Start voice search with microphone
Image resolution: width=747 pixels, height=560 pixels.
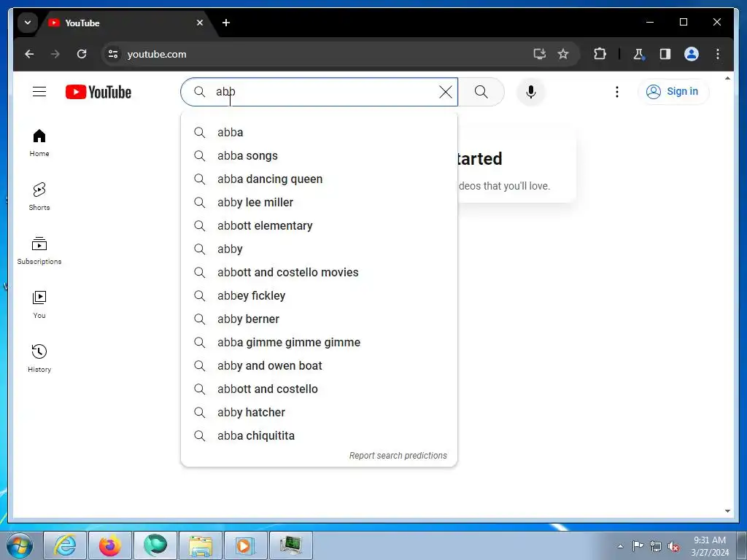531,92
